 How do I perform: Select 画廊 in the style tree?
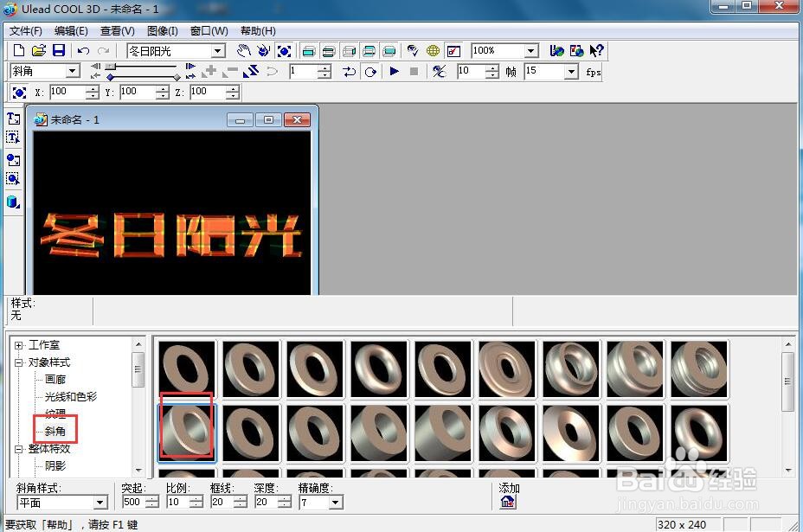55,380
